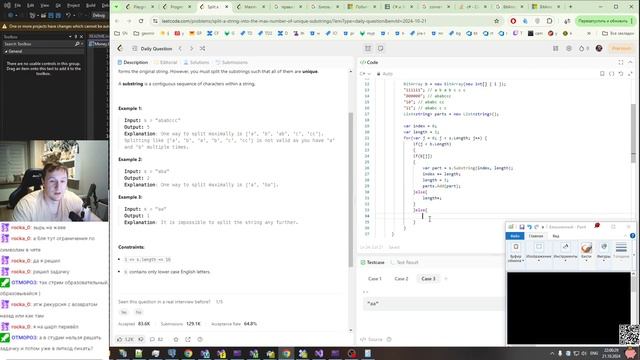This screenshot has height=360, width=640.
Task: Switch to the Solutions tab
Action: (x=196, y=62)
